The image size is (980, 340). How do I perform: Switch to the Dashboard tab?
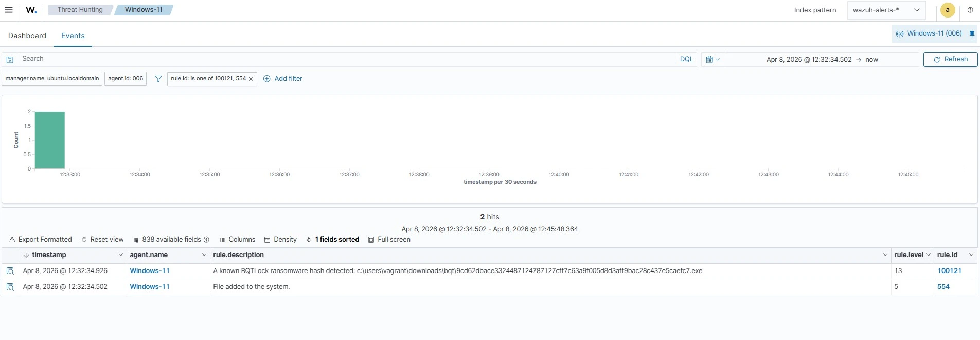point(27,36)
